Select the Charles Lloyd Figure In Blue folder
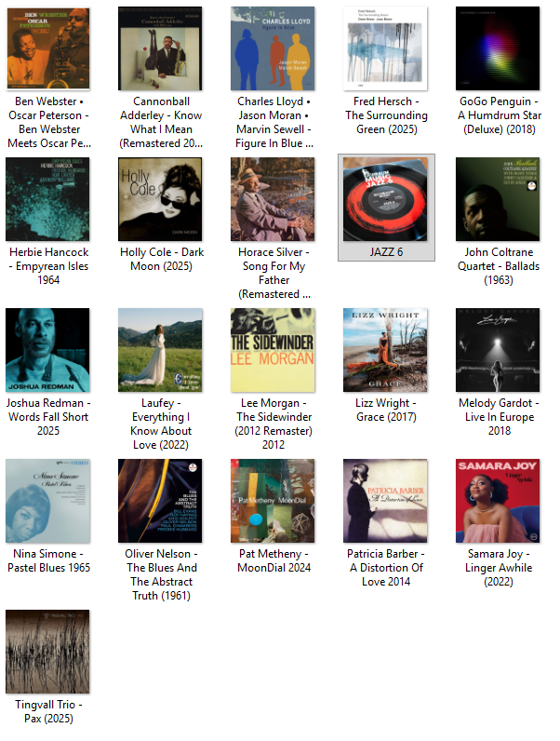The width and height of the screenshot is (560, 741). coord(273,78)
